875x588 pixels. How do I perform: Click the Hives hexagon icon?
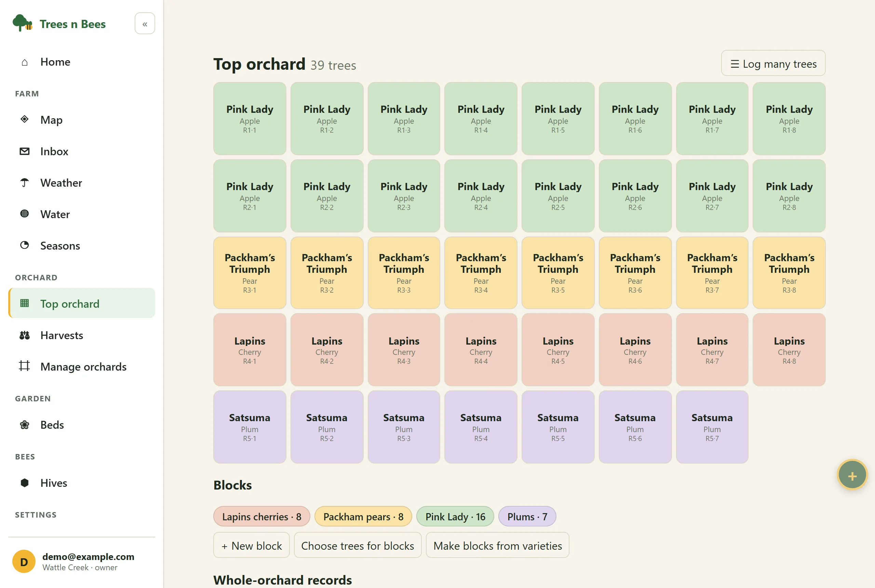(24, 483)
